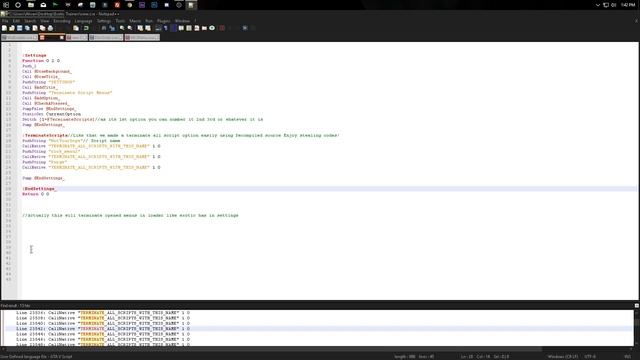This screenshot has height=360, width=640.
Task: Select find result 'Line 23536'
Action: [x=103, y=313]
